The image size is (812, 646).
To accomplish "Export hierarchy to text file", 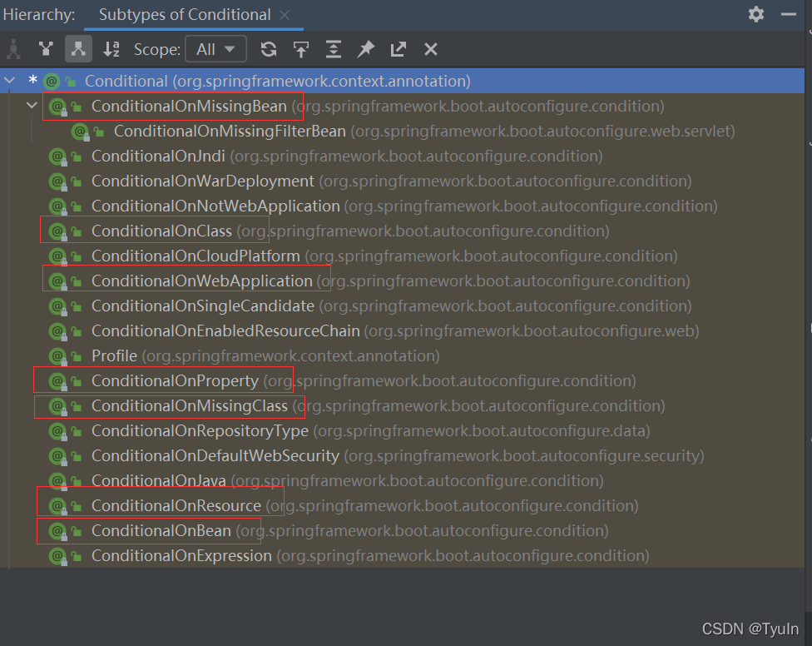I will 399,49.
